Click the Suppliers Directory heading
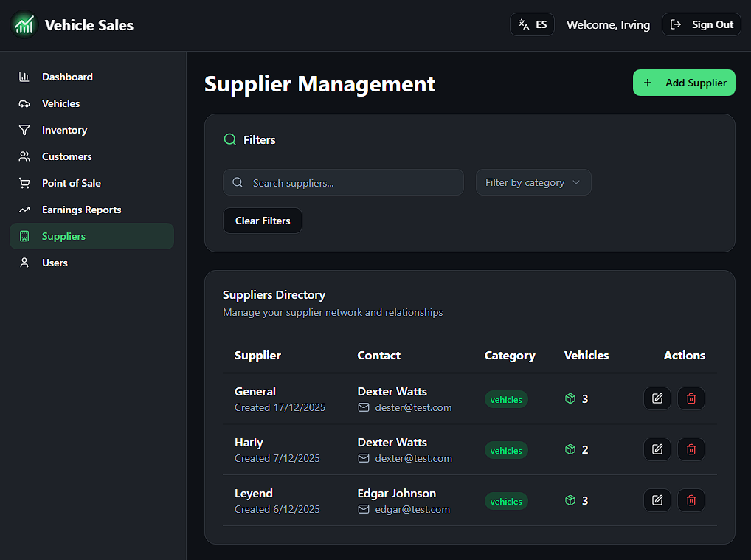 [274, 295]
